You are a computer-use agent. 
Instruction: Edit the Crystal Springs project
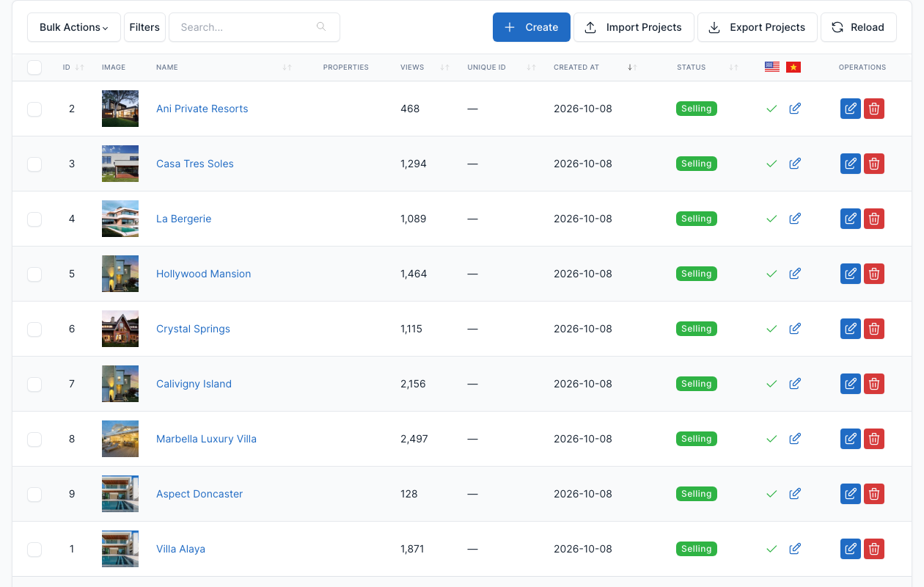[851, 329]
